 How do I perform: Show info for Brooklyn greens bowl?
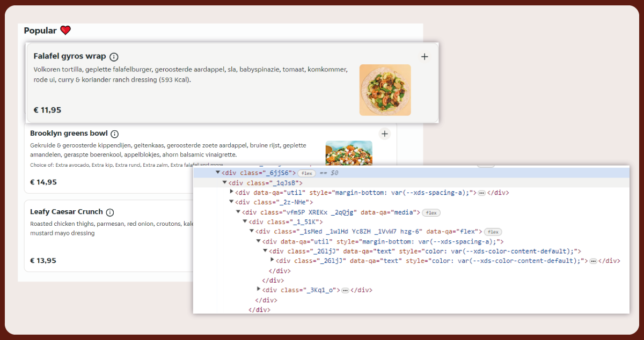click(114, 134)
